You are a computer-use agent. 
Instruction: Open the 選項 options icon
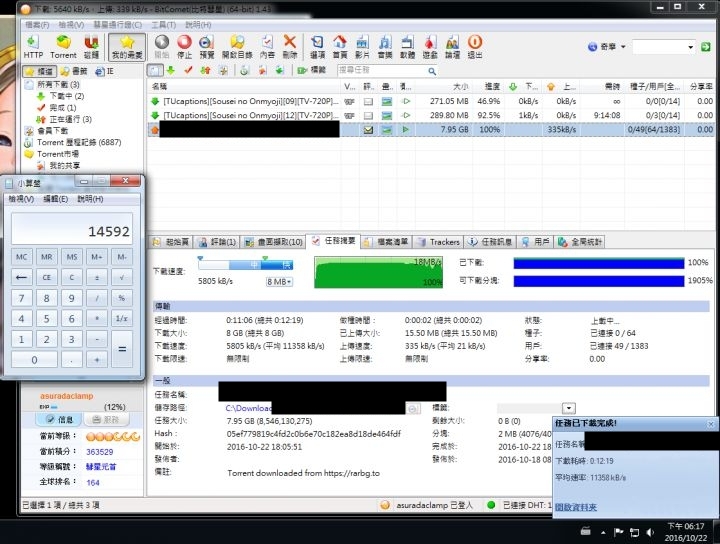(317, 46)
